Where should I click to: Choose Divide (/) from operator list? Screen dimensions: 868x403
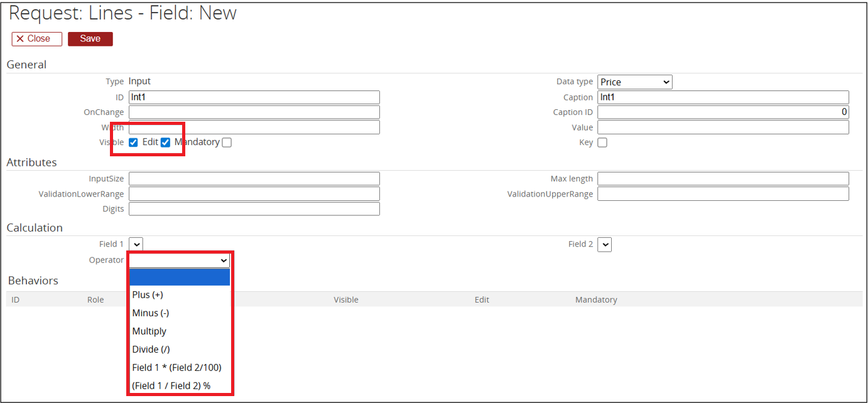pos(151,350)
